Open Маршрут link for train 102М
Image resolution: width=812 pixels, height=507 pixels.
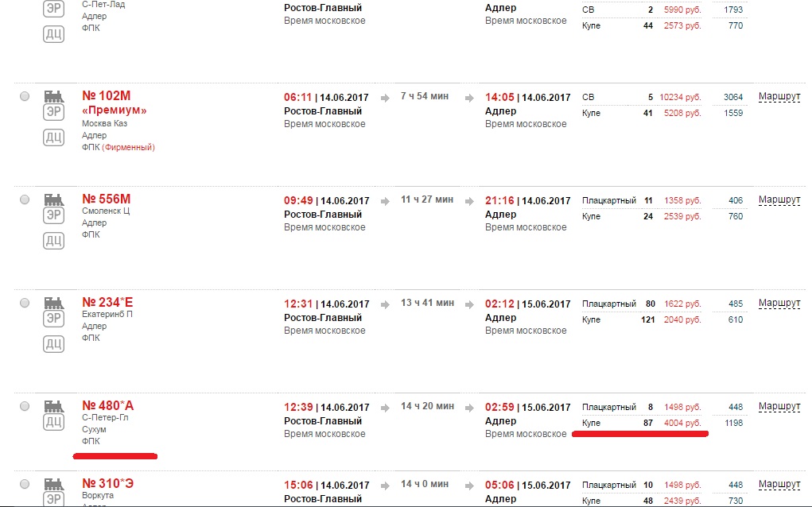pos(779,96)
